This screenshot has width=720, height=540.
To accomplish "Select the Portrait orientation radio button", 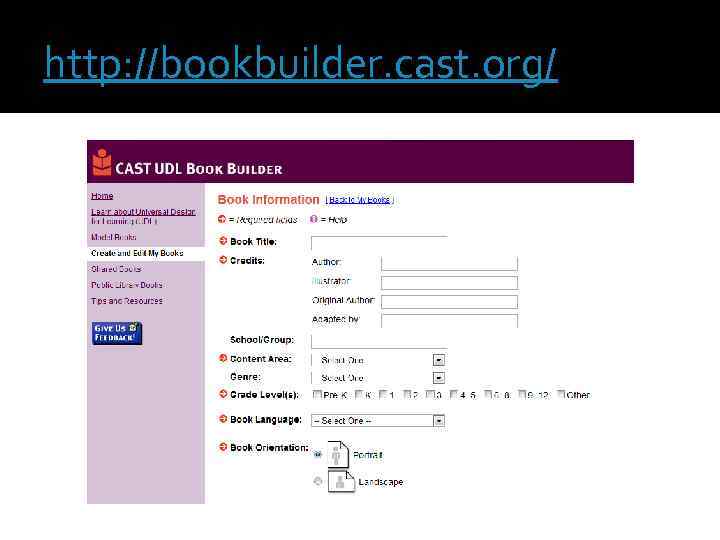I will coord(317,454).
